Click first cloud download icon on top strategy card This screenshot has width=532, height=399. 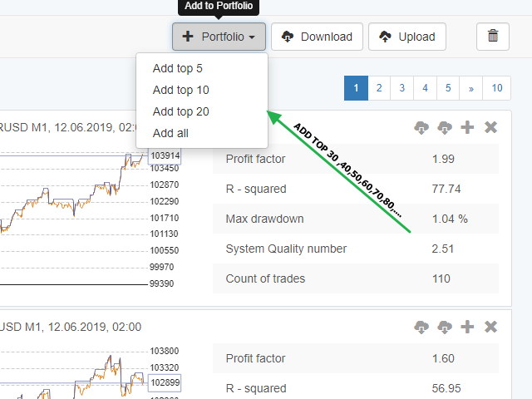[x=421, y=127]
